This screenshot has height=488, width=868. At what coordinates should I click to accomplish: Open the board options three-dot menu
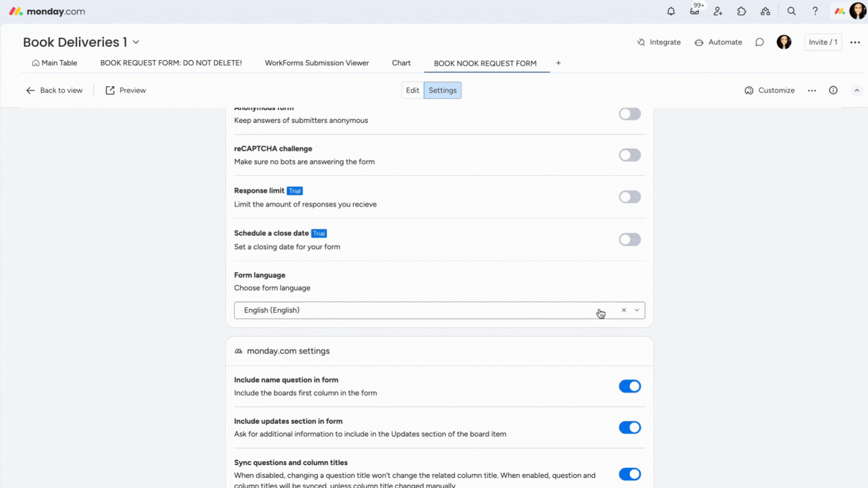pos(855,42)
